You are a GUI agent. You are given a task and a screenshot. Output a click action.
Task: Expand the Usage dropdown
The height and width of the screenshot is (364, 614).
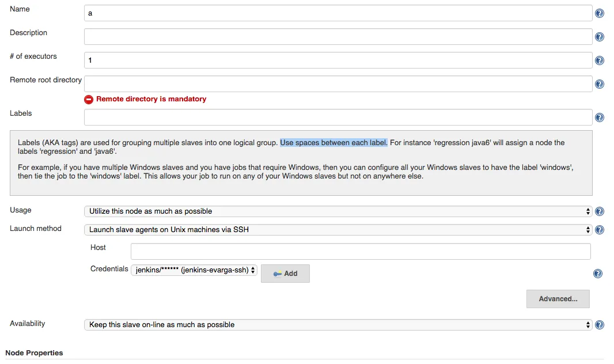pyautogui.click(x=338, y=211)
